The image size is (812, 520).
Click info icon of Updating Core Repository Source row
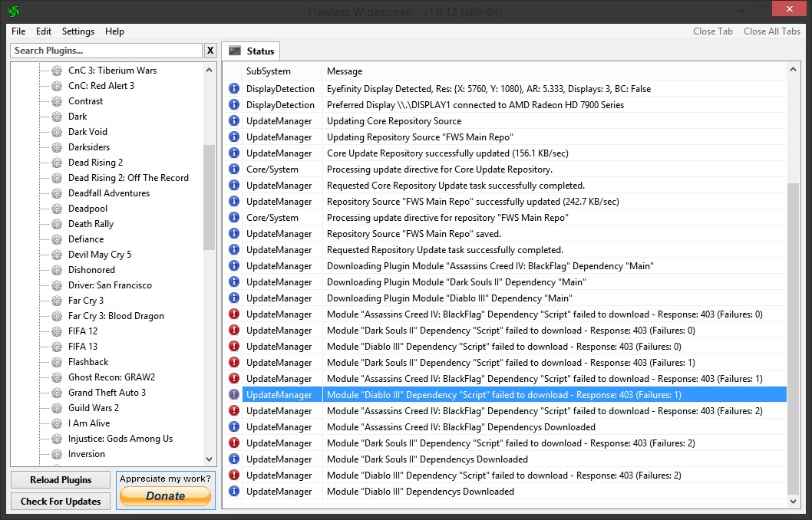[234, 120]
